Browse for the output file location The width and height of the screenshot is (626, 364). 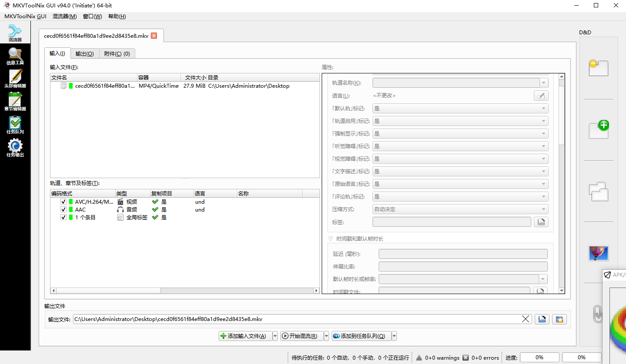542,319
